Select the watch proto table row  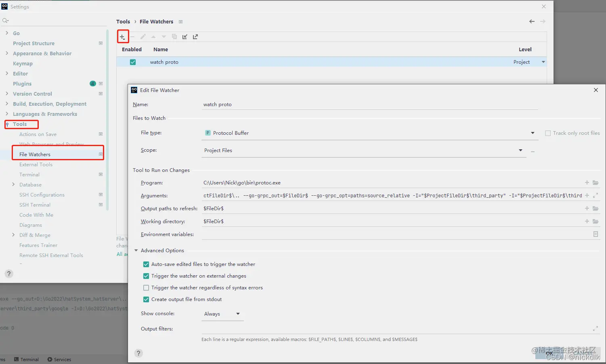click(331, 62)
